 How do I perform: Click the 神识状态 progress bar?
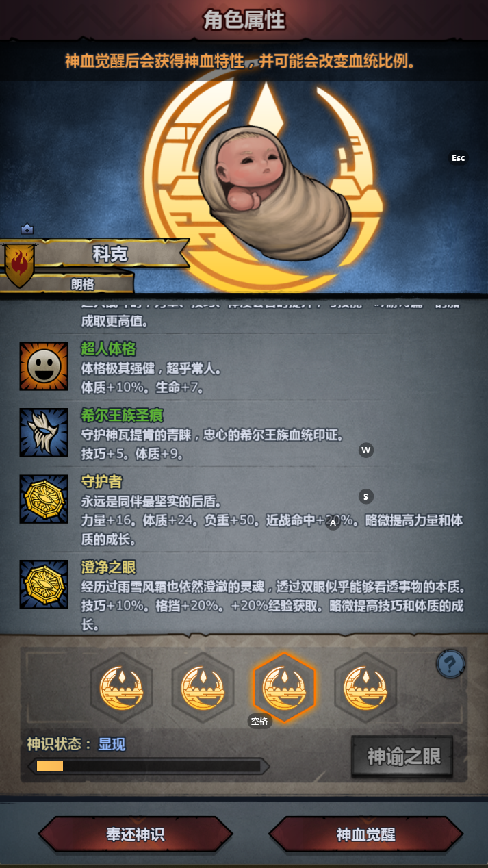point(148,766)
